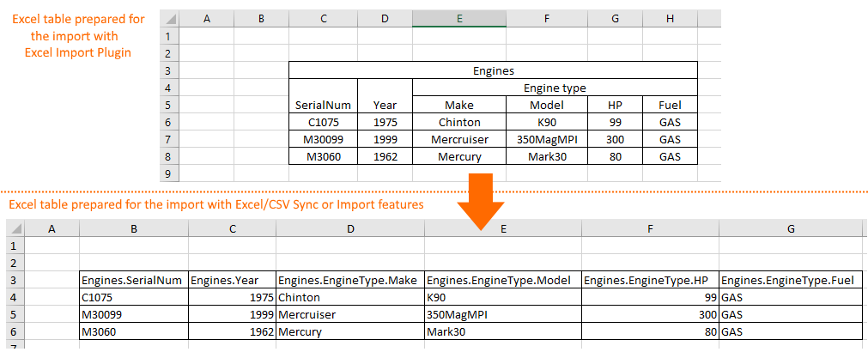Screen dimensions: 868x352
Task: Click row 5 header in bottom table
Action: [x=11, y=314]
